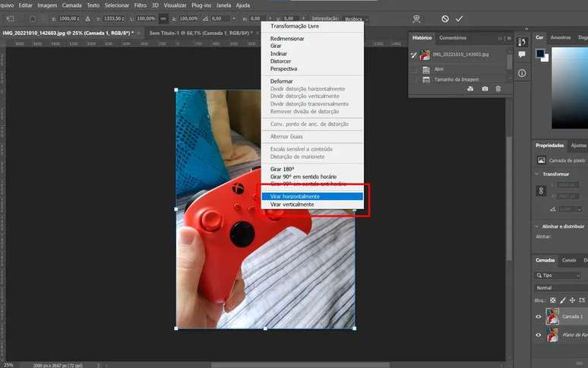Switch to the Amostras tab
This screenshot has height=368, width=588.
tap(560, 37)
